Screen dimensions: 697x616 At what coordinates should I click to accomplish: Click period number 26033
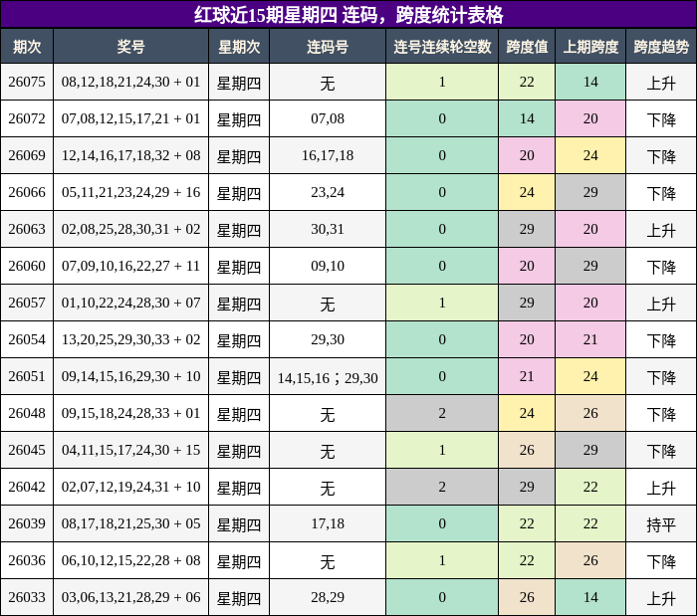(27, 598)
